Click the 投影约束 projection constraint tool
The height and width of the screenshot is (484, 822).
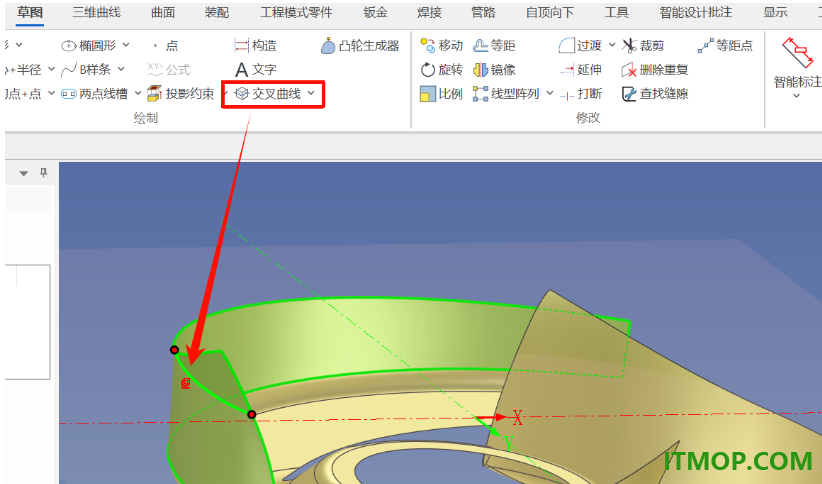[x=181, y=94]
